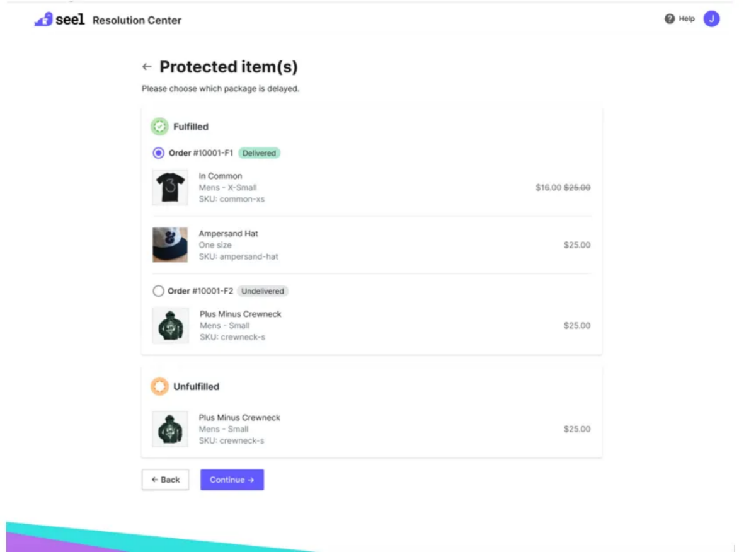
Task: Click the Ampersand Hat product name
Action: tap(228, 234)
